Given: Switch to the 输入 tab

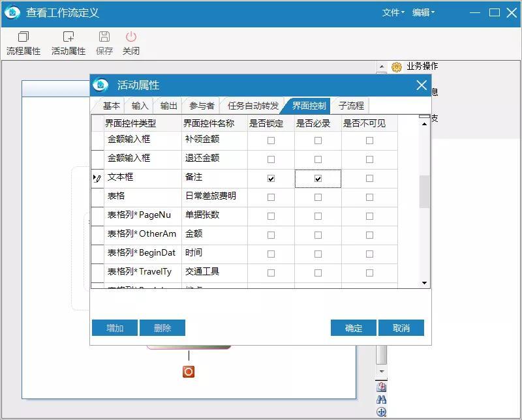Looking at the screenshot, I should click(140, 106).
